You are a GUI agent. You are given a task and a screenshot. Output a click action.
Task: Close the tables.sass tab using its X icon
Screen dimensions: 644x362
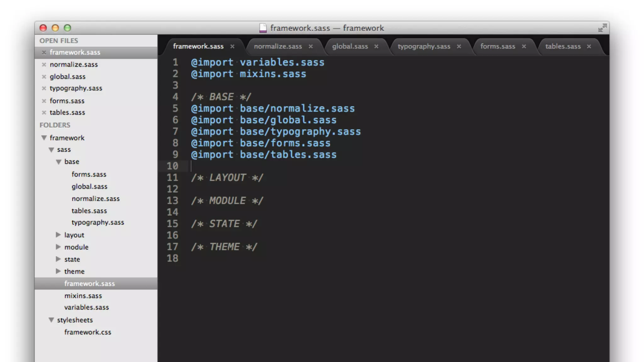(x=589, y=47)
